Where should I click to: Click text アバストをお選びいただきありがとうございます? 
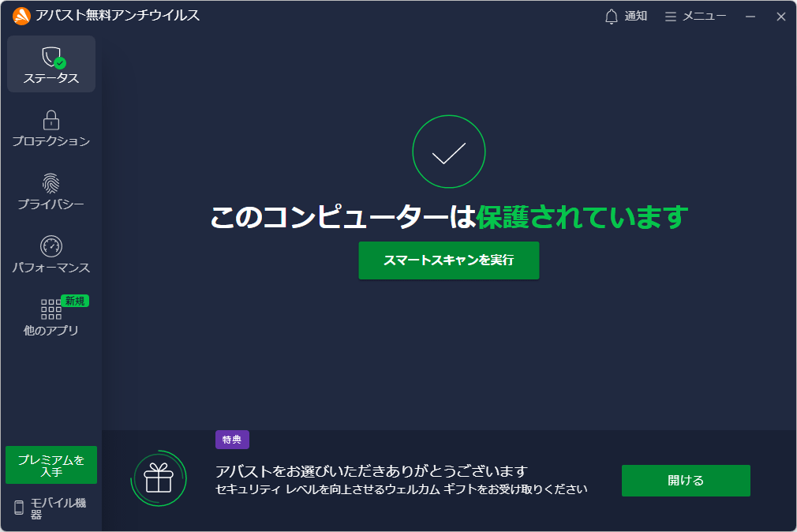pyautogui.click(x=372, y=471)
